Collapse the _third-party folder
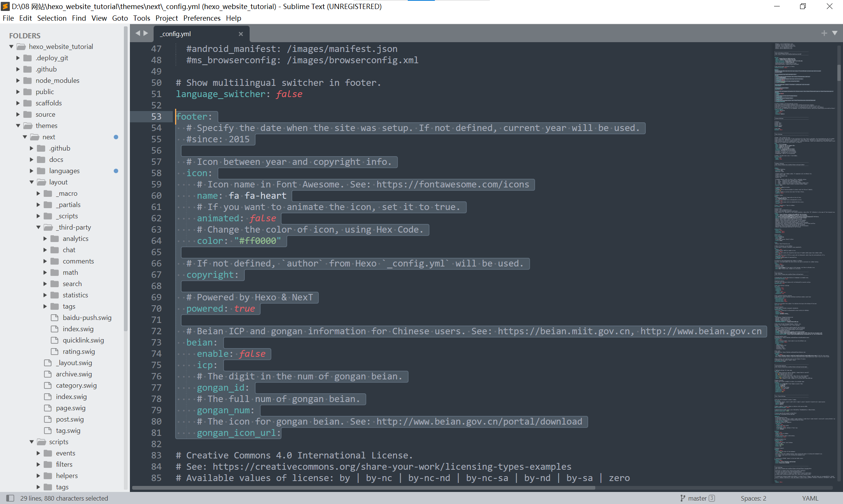The image size is (843, 504). pos(38,227)
